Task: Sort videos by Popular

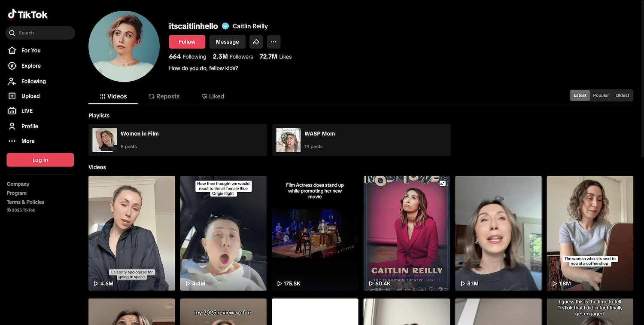Action: point(601,95)
